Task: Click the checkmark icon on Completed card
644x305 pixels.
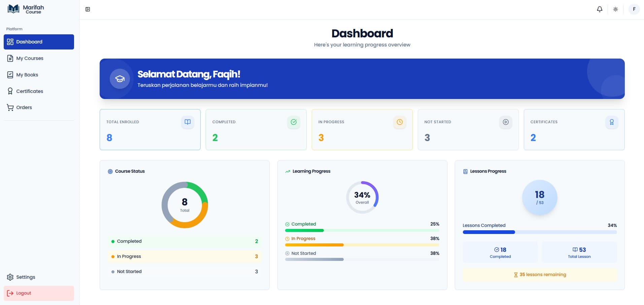Action: pos(294,122)
